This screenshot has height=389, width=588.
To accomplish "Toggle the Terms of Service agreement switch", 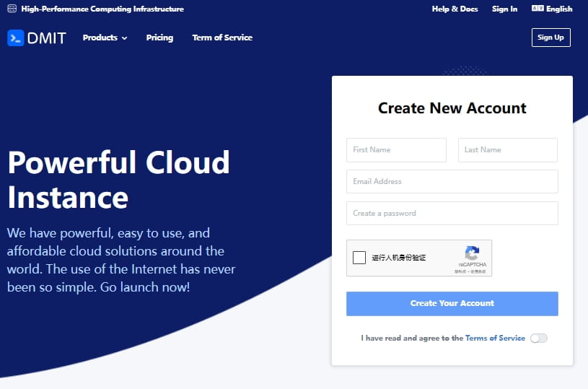I will (538, 338).
